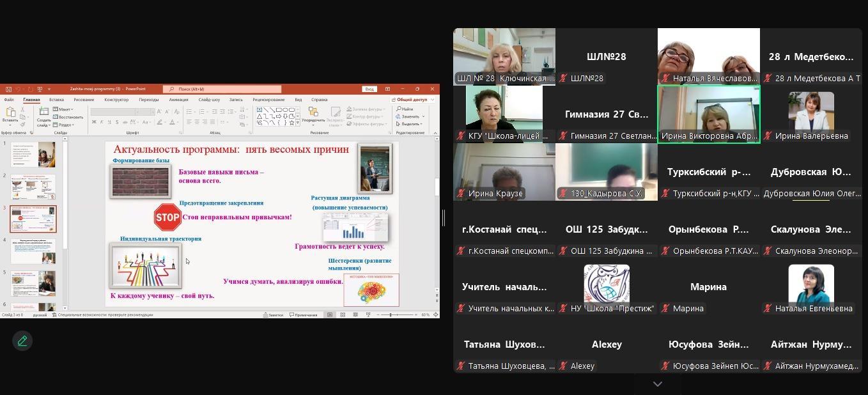Viewport: 868px width, 395px height.
Task: Click the Share (Общий доступ) button
Action: 412,100
